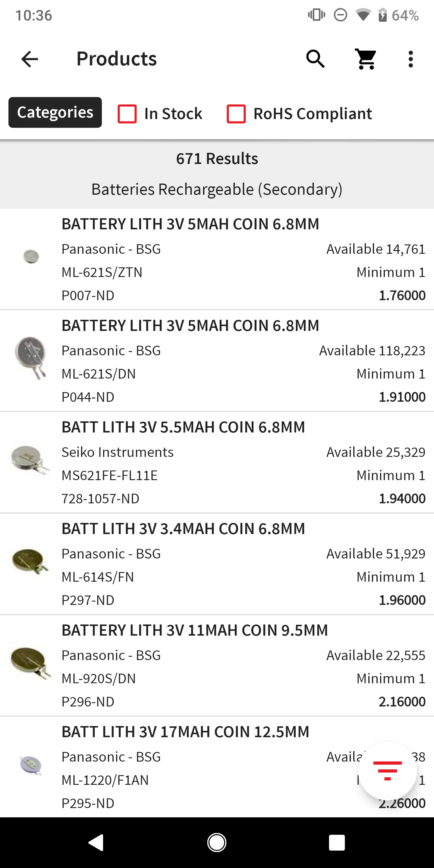This screenshot has width=434, height=868.
Task: Tap Batteries Rechargeable (Secondary) category label
Action: pyautogui.click(x=217, y=189)
